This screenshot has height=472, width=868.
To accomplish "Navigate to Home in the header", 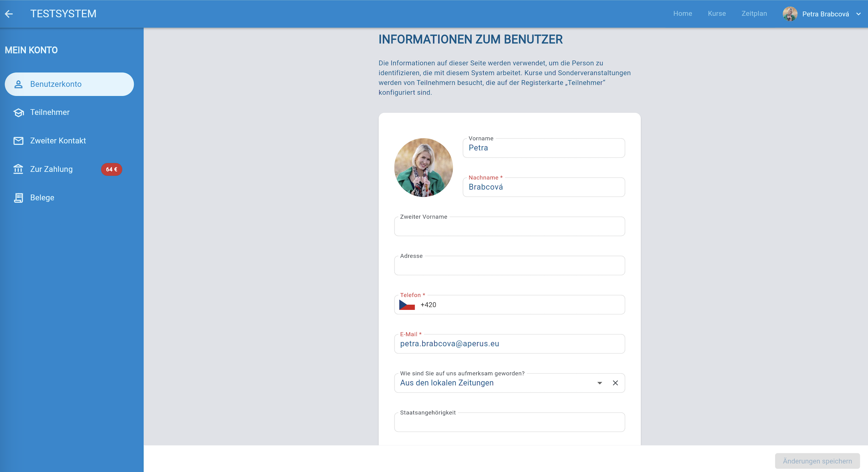I will pyautogui.click(x=682, y=14).
